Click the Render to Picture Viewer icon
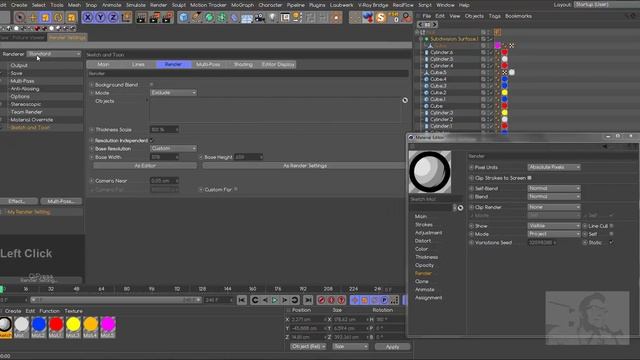The height and width of the screenshot is (360, 640). [155, 18]
